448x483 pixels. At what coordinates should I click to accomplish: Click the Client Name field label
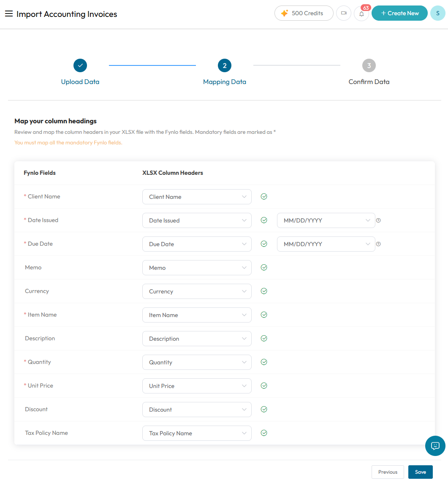point(44,196)
